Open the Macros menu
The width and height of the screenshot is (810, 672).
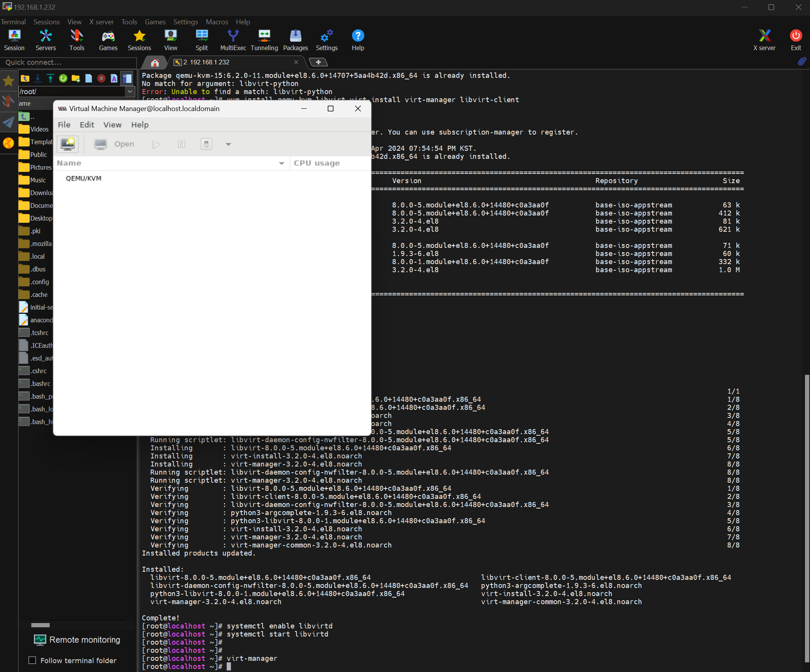[217, 22]
